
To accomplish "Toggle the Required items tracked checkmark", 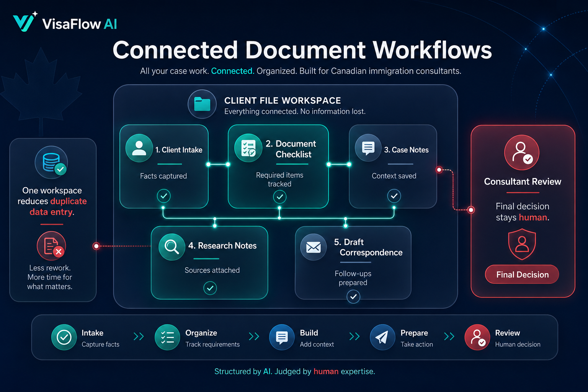I will (280, 197).
